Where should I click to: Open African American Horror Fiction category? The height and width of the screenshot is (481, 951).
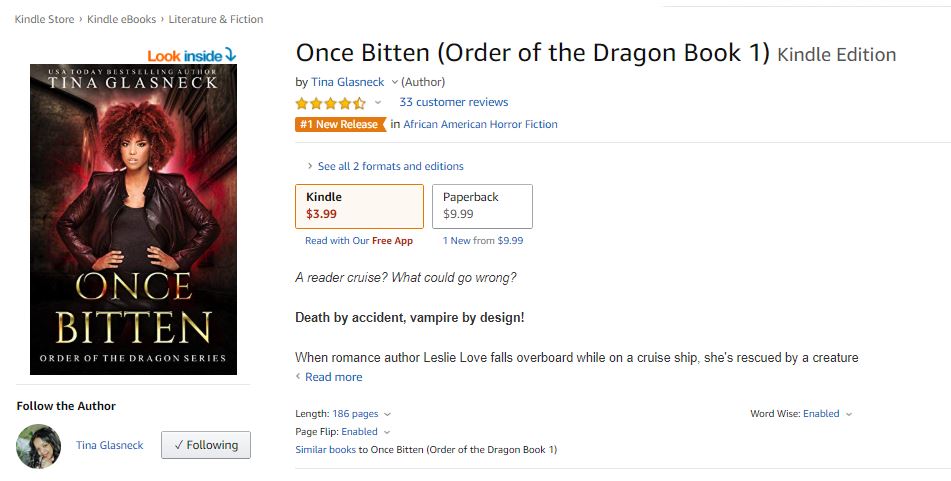[x=480, y=124]
